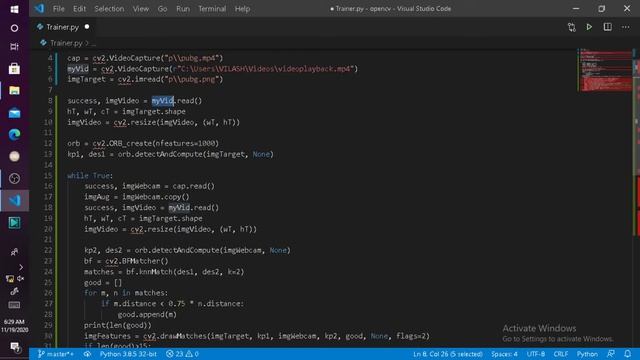
Task: Open the Selection menu
Action: tap(109, 9)
